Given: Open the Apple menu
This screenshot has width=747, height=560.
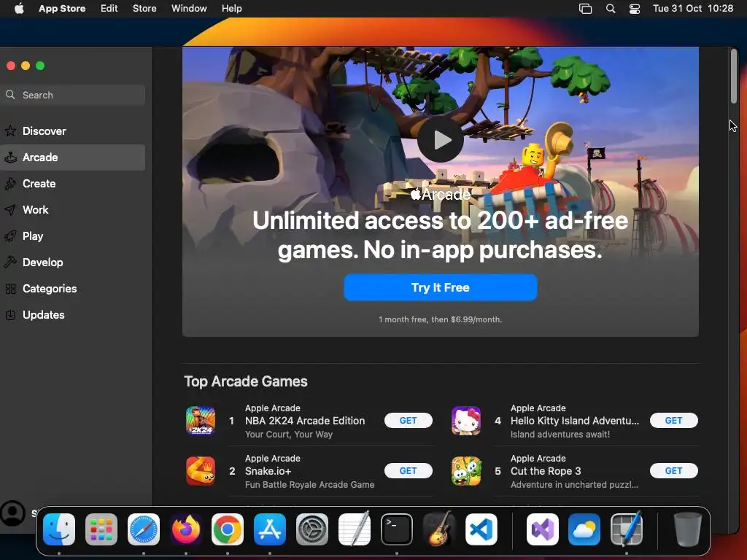Looking at the screenshot, I should coord(19,9).
